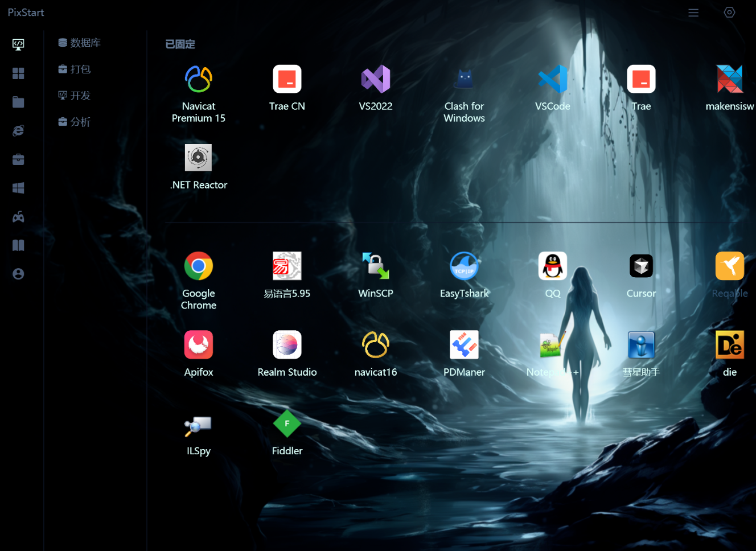The image size is (756, 551).
Task: Open .NET Reactor
Action: point(199,158)
